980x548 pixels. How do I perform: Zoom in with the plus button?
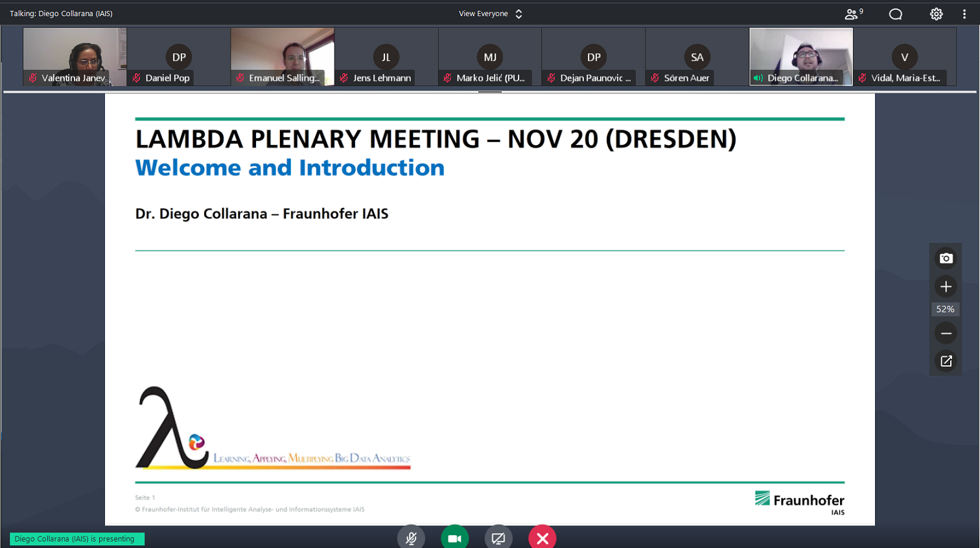[946, 286]
